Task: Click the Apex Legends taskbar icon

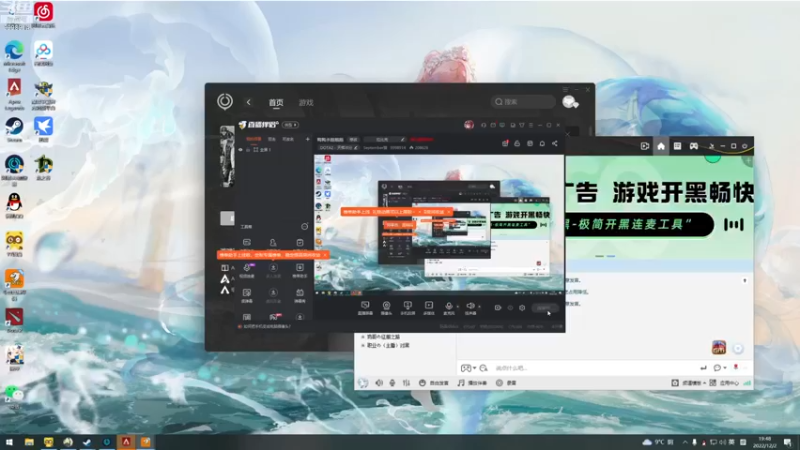Action: pyautogui.click(x=126, y=442)
